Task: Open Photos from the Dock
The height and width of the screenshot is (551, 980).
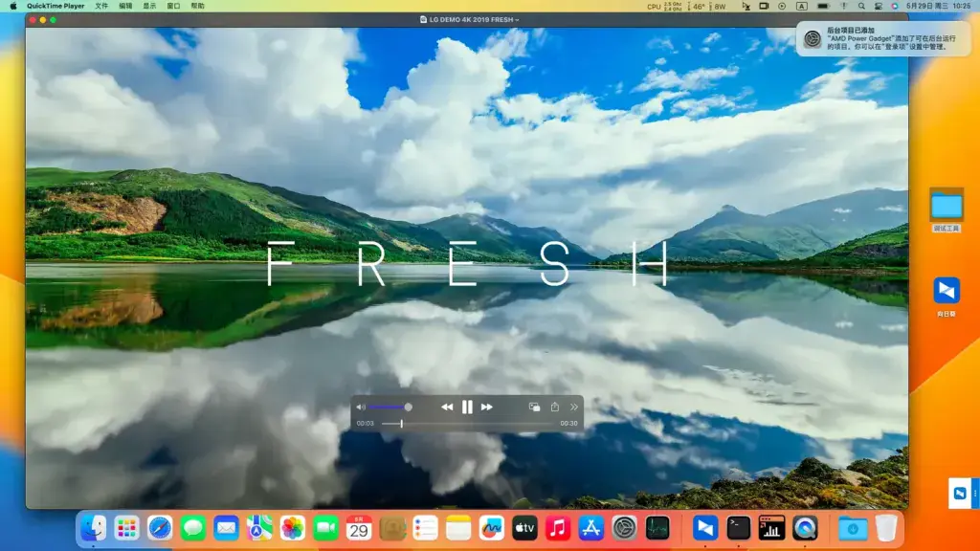Action: coord(293,528)
